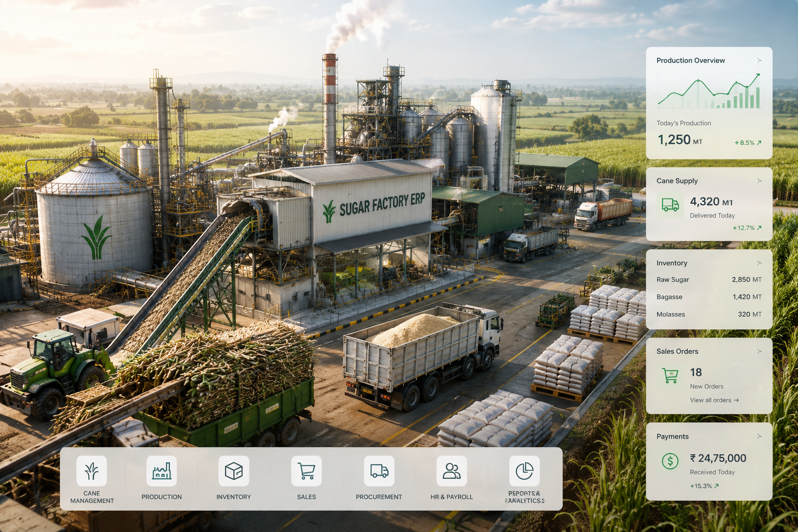Click the 'Sales Orders' card title

[677, 351]
